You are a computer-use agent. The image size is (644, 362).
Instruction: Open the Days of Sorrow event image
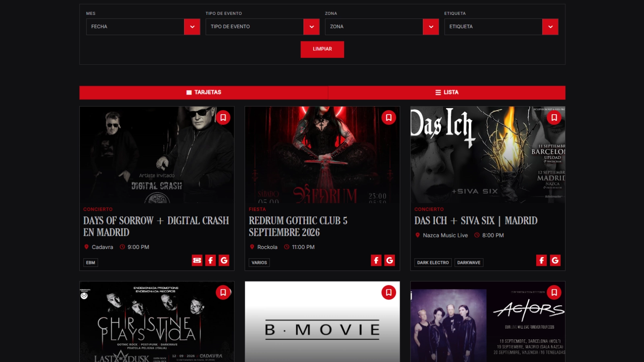(x=157, y=155)
